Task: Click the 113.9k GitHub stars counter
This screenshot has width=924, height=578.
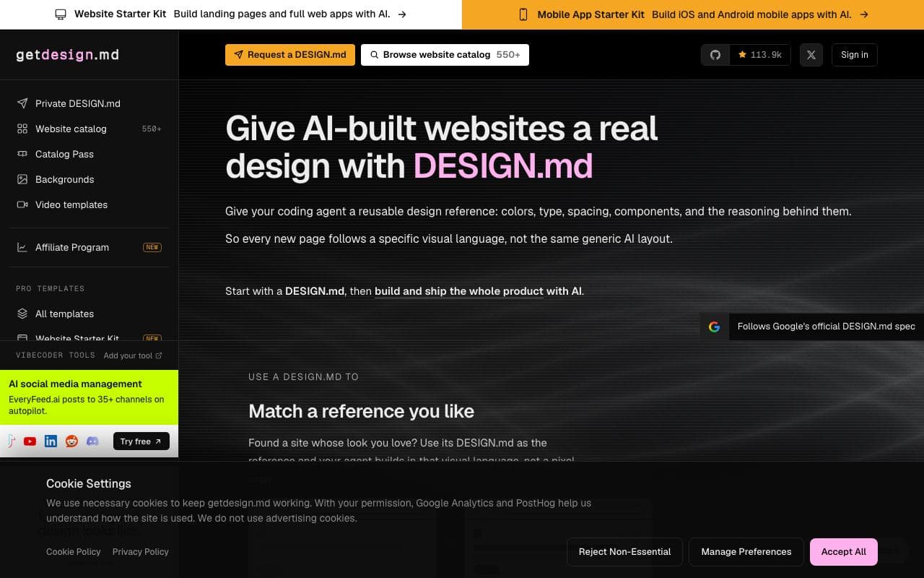Action: click(760, 55)
